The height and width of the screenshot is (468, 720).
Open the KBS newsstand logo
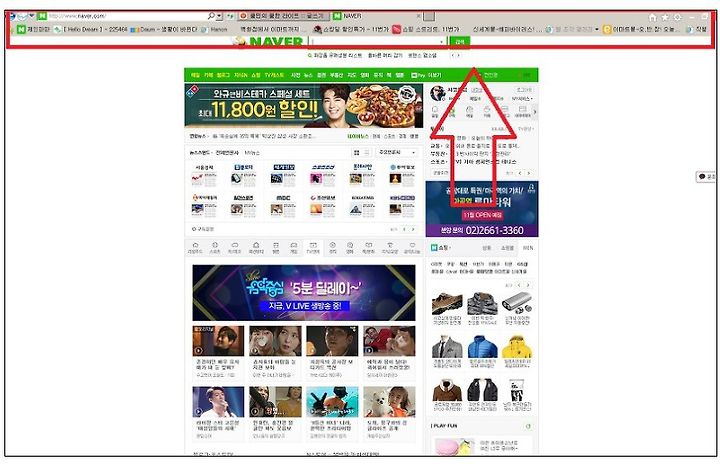coord(402,198)
